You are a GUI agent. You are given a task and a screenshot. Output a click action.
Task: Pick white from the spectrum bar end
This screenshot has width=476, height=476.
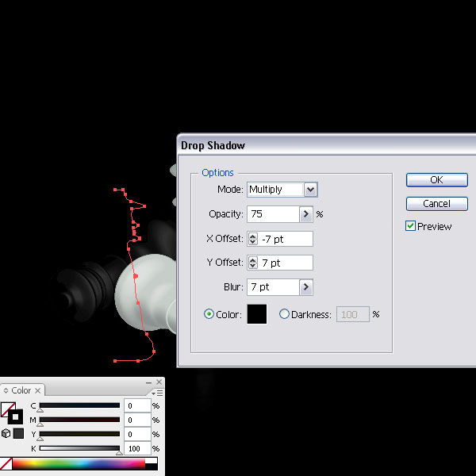(152, 461)
